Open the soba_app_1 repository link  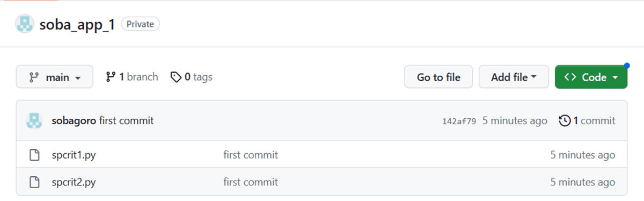pos(77,25)
